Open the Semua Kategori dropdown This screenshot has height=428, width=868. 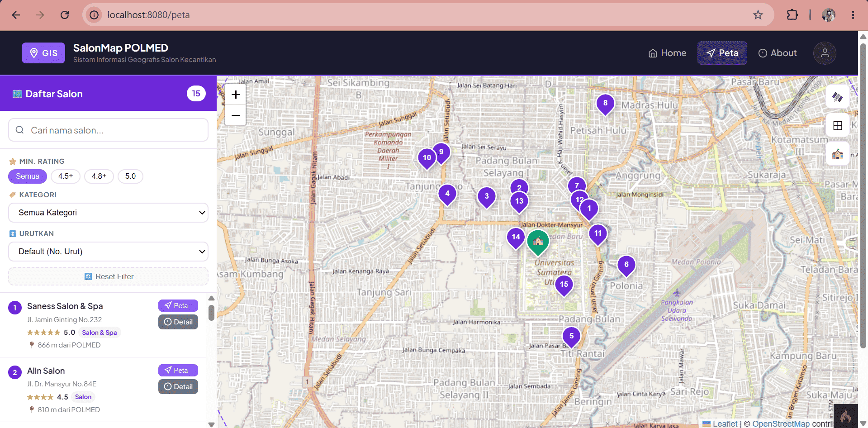click(x=108, y=213)
